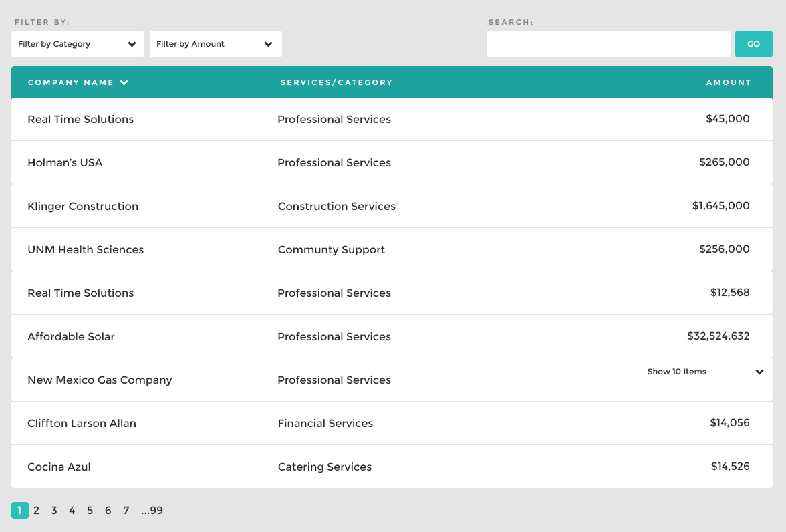This screenshot has width=786, height=532.
Task: Jump to last page 99
Action: pyautogui.click(x=152, y=511)
